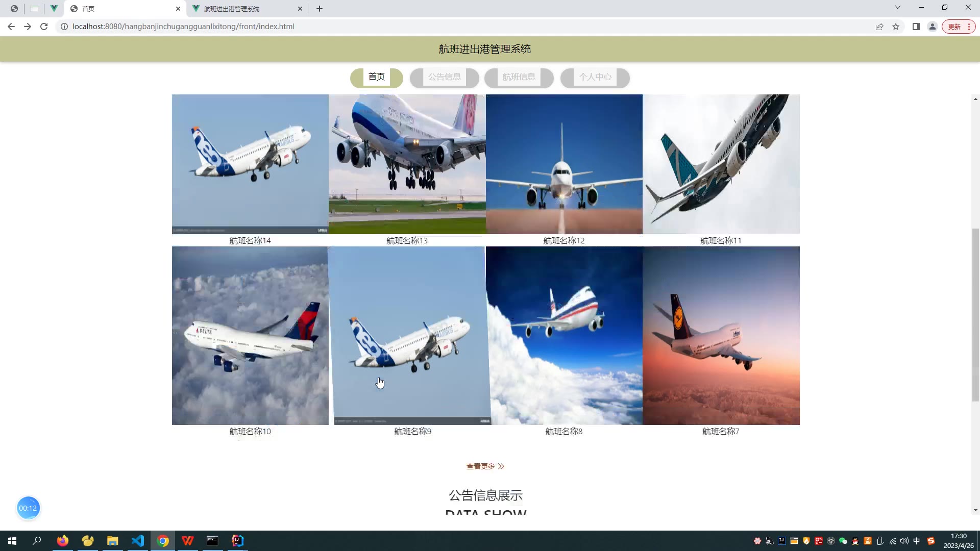Select the 公告信息 navigation tab
980x551 pixels.
click(x=444, y=77)
